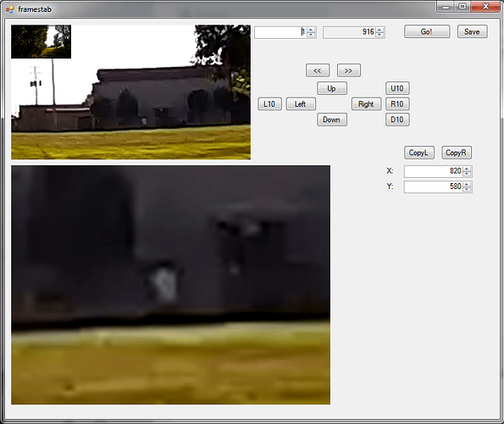Increment the current frame number spinner
The image size is (504, 424).
click(311, 30)
